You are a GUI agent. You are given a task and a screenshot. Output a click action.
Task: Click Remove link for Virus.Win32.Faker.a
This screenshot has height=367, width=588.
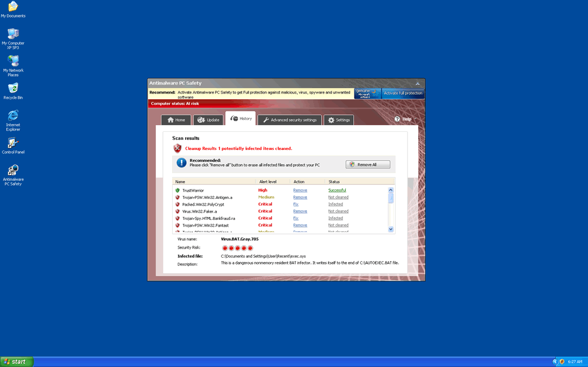(300, 211)
